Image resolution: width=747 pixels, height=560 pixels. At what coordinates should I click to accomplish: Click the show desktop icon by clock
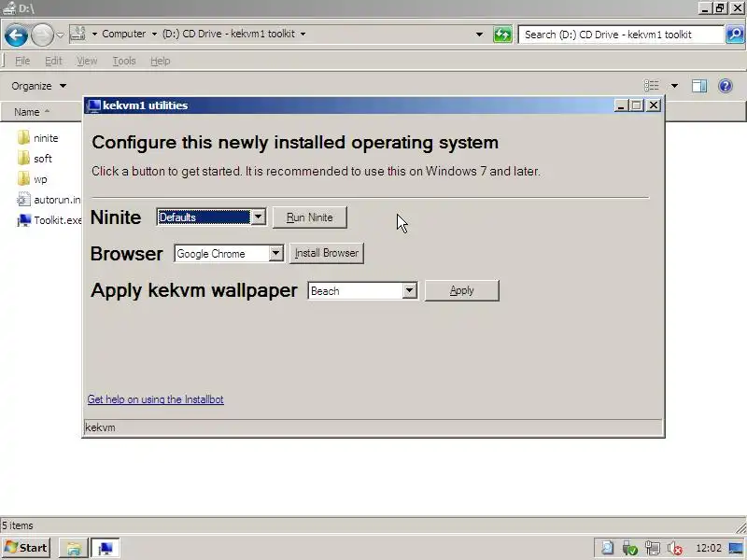[x=737, y=548]
